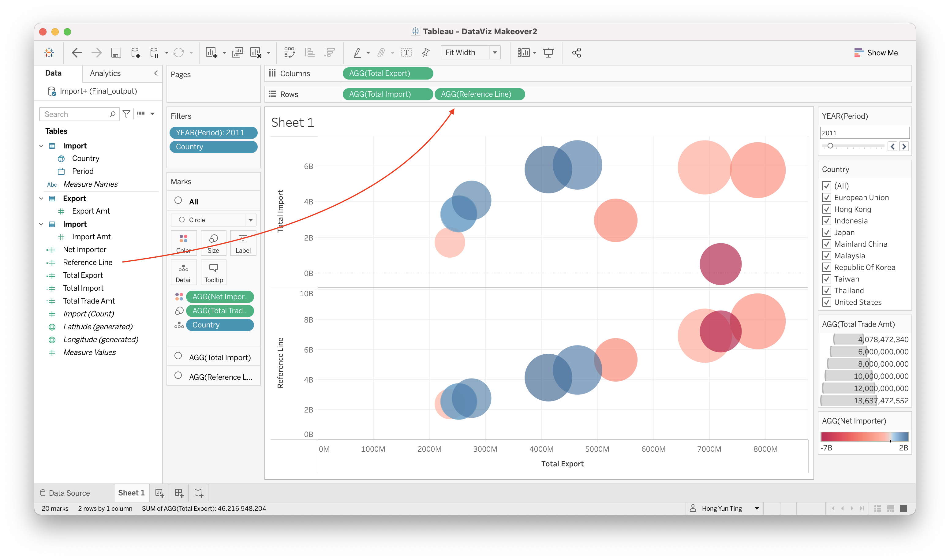The height and width of the screenshot is (560, 950).
Task: Click the New Dashboard tab icon
Action: tap(179, 493)
